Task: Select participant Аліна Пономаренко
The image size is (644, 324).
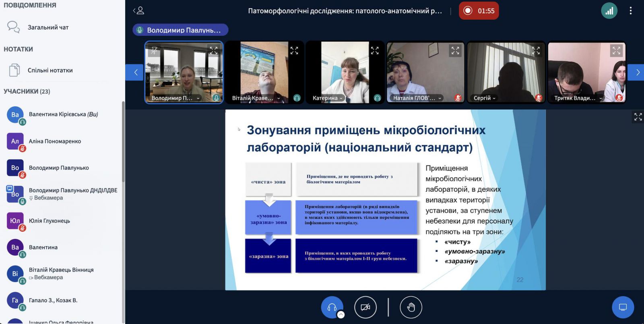Action: tap(55, 141)
